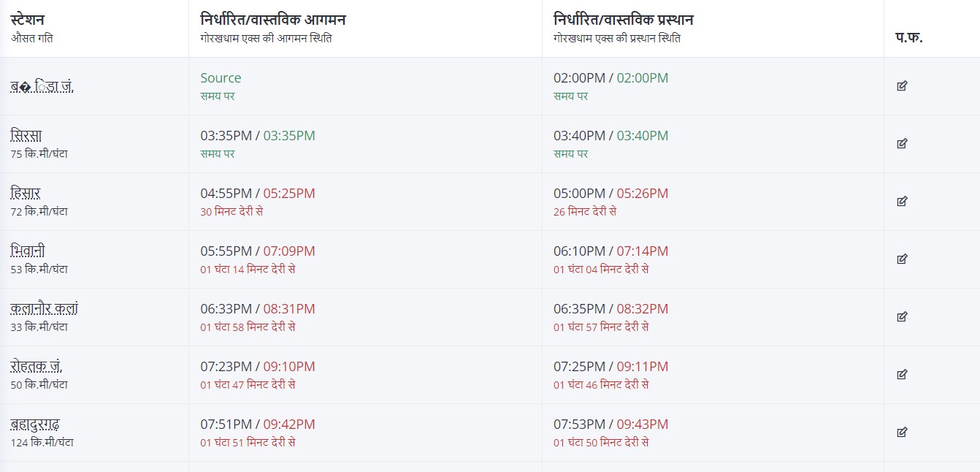Open the भिवानी station link
This screenshot has width=980, height=472.
28,251
